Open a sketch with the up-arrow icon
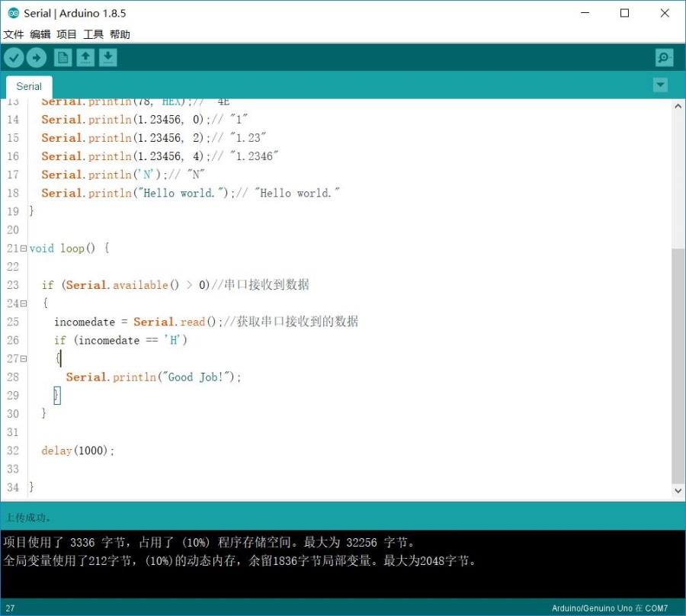This screenshot has height=616, width=686. (85, 57)
